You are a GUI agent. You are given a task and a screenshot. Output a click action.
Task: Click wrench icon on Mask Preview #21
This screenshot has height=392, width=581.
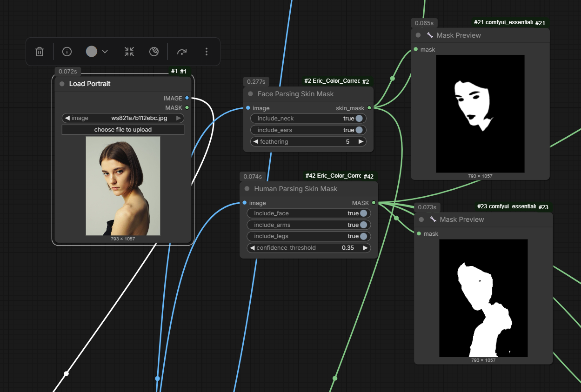[429, 35]
